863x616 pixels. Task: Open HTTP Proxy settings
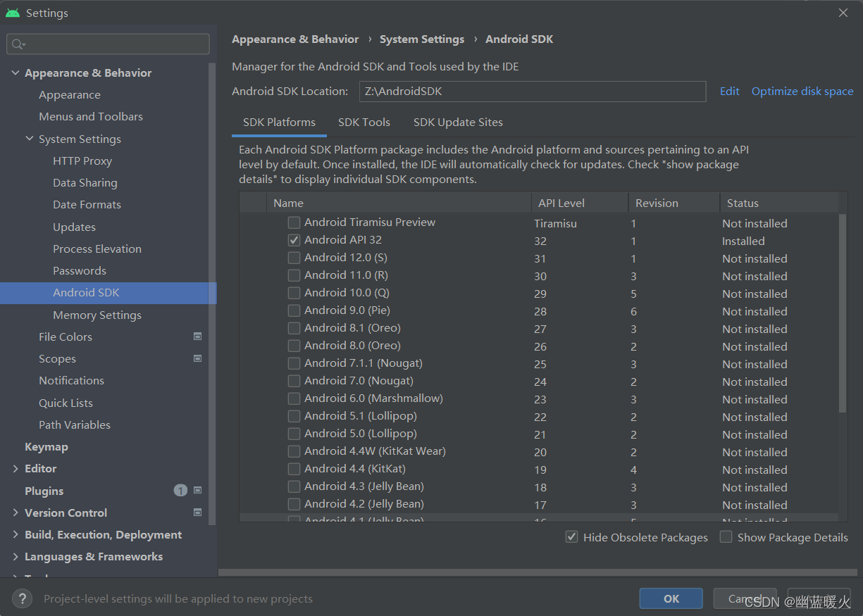(82, 161)
